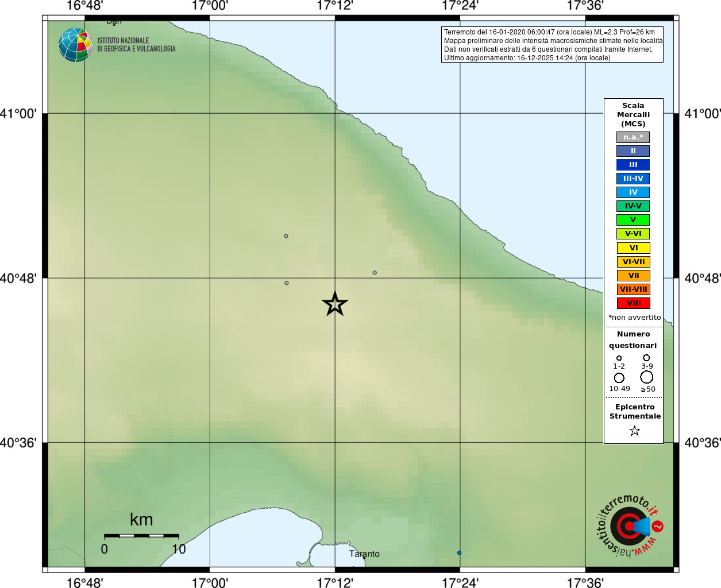Click the 1-2 questionnaires circle in legend
This screenshot has width=721, height=588.
point(619,358)
